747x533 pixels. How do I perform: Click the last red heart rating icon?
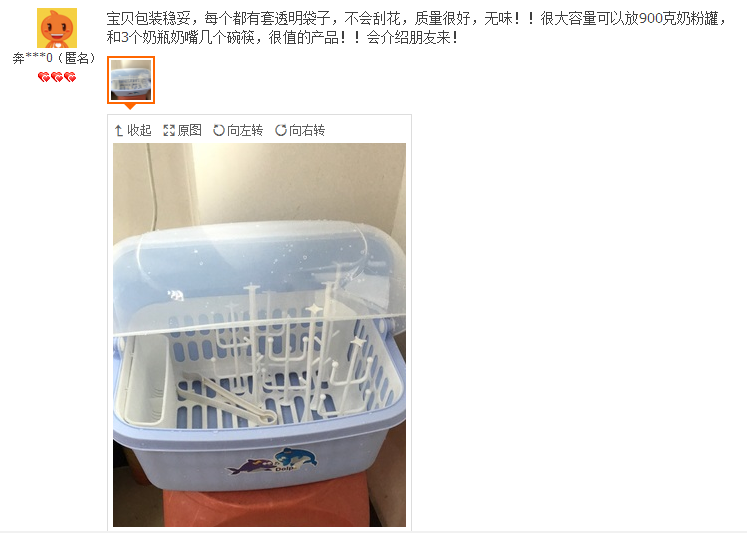click(x=70, y=77)
